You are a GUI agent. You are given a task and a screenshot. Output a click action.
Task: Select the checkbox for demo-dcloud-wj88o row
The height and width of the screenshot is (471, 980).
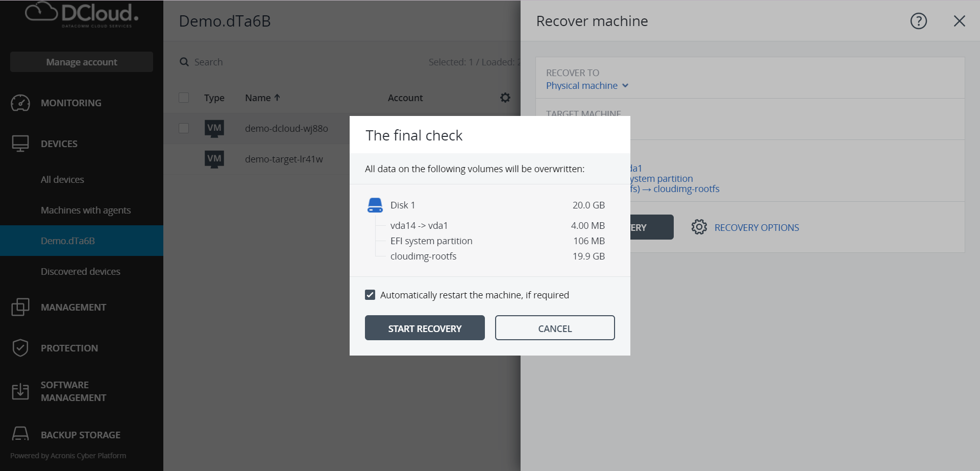pos(184,128)
